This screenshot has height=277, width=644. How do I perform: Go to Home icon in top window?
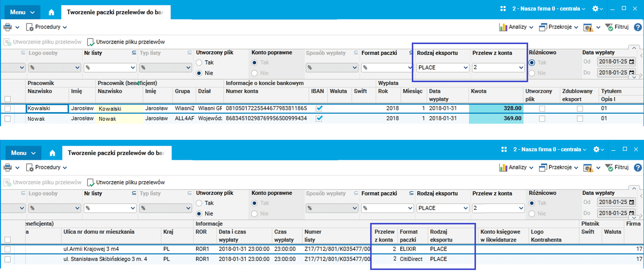click(51, 12)
